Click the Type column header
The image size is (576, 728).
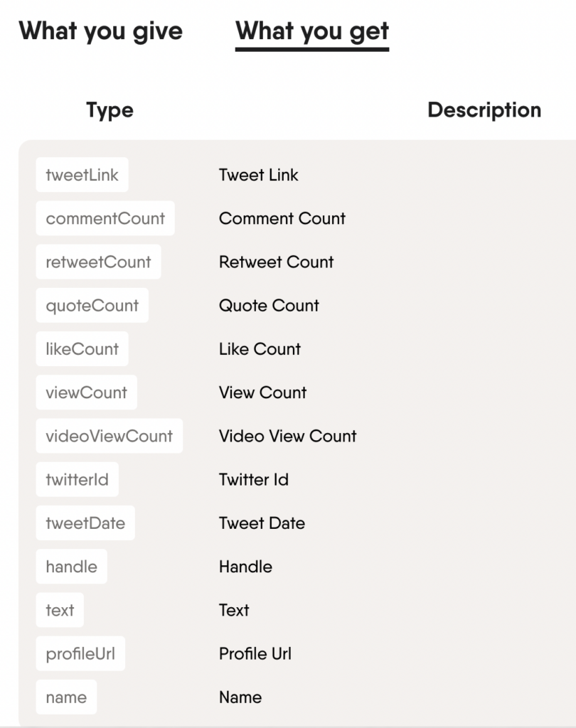pos(110,110)
